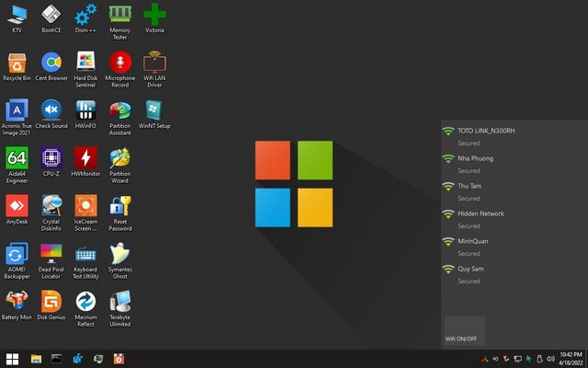Launch WinNT Setup from desktop
This screenshot has width=588, height=368.
click(x=154, y=114)
